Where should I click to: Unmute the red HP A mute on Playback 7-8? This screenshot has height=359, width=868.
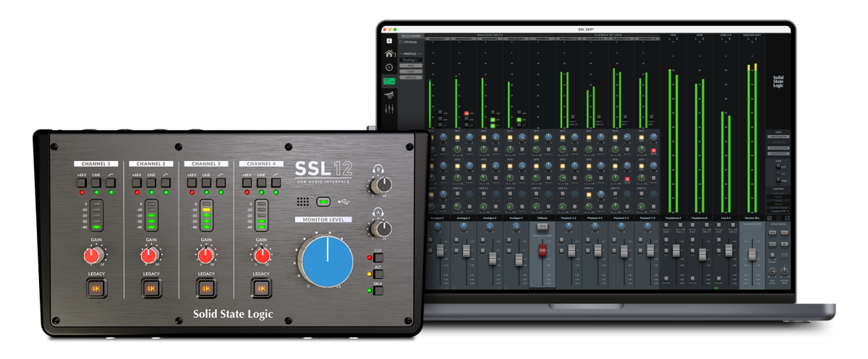(654, 150)
